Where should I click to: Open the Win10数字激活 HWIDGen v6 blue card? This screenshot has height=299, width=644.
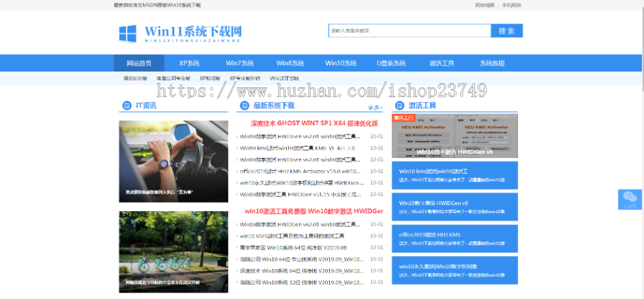pyautogui.click(x=454, y=207)
